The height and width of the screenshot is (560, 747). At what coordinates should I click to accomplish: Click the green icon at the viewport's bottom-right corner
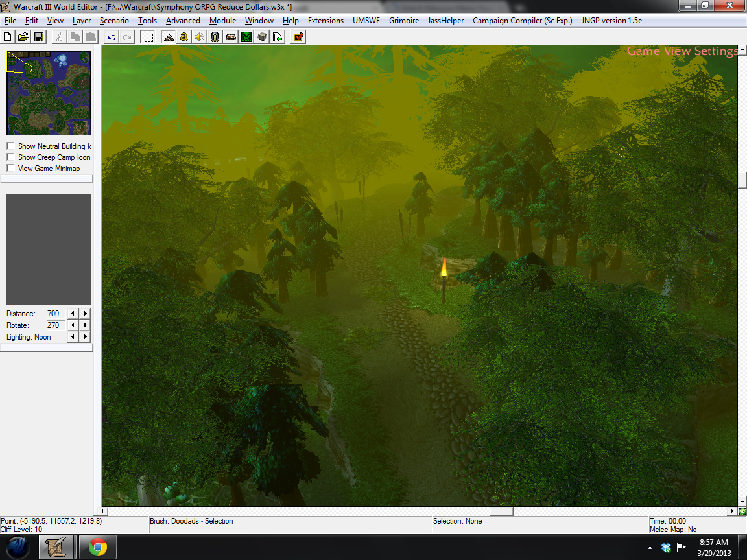(742, 511)
